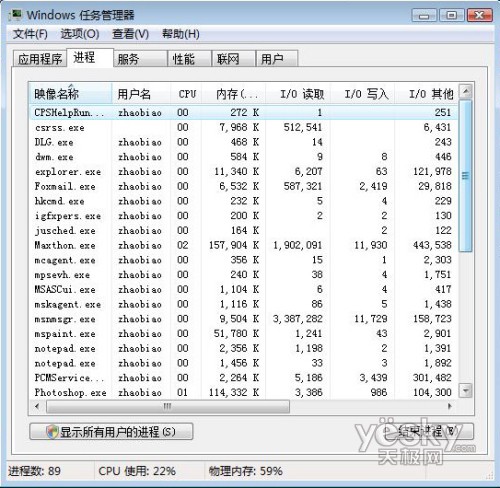Select the 进程 tab
Screen dimensions: 500x488
pos(90,58)
